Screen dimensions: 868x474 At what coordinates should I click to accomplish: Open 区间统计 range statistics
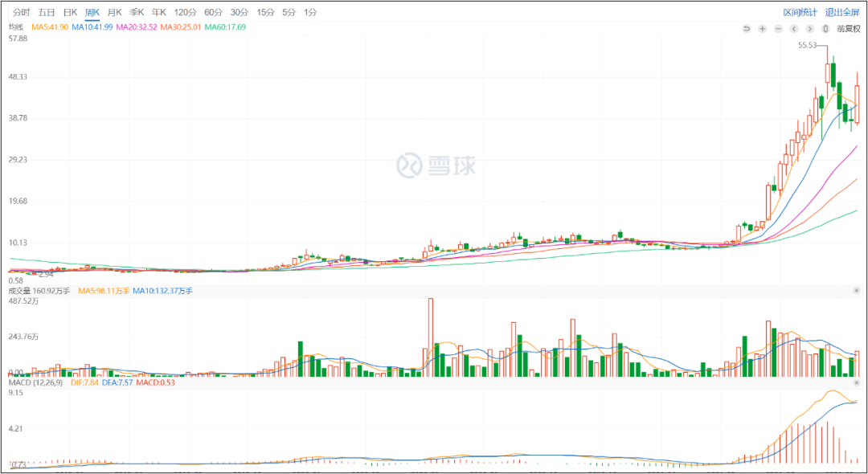(x=800, y=12)
